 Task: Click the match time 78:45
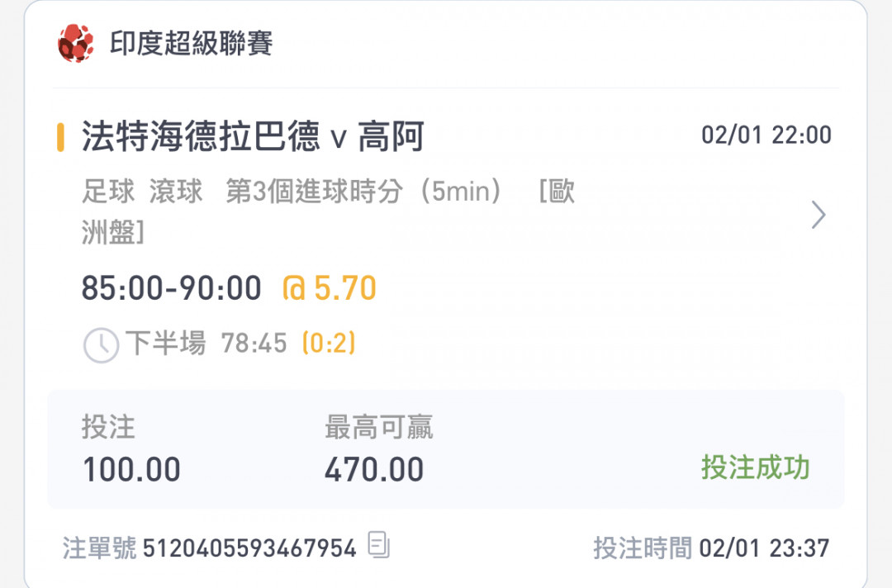click(254, 344)
